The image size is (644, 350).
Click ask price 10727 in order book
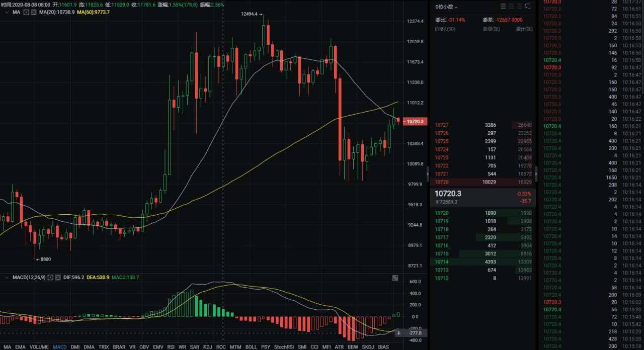pos(442,125)
